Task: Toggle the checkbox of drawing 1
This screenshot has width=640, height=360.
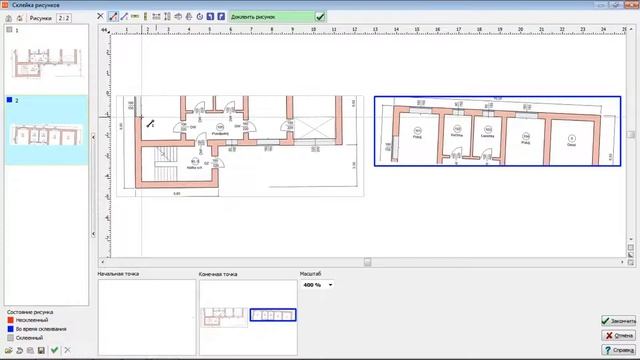Action: click(9, 30)
